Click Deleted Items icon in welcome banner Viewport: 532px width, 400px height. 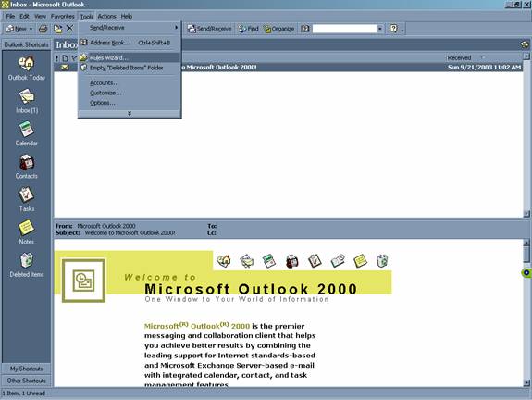pos(382,261)
